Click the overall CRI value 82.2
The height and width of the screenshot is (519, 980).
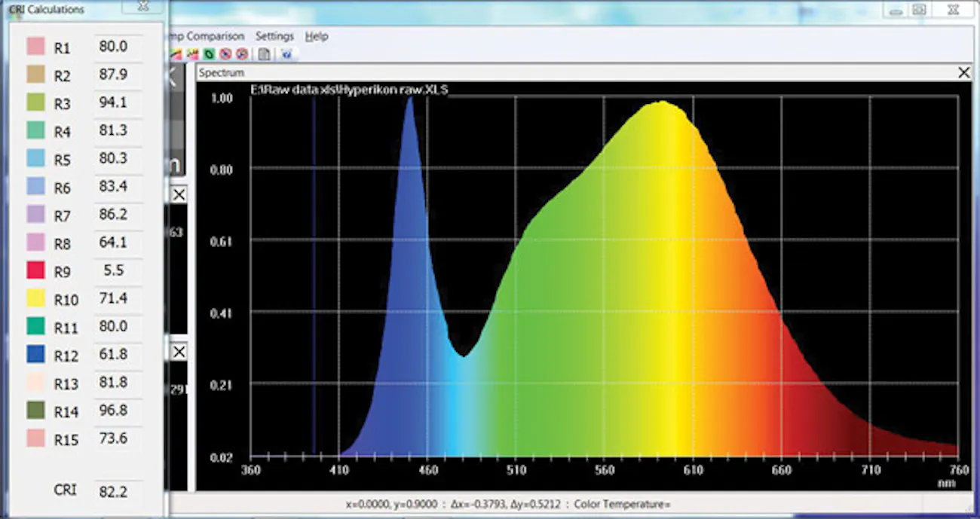[x=118, y=492]
